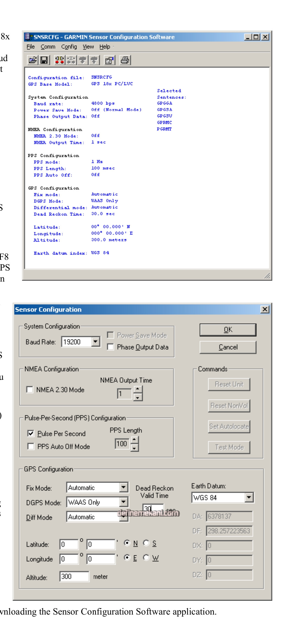Select the S latitude radio button
This screenshot has height=644, width=297.
click(x=146, y=543)
